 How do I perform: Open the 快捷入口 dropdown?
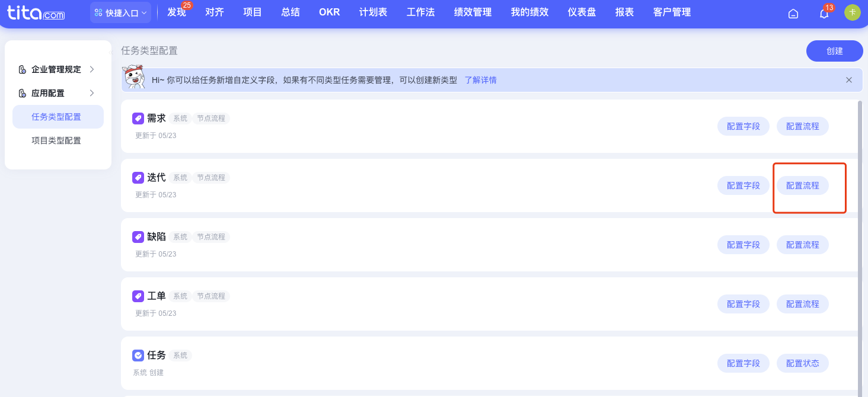pyautogui.click(x=120, y=12)
